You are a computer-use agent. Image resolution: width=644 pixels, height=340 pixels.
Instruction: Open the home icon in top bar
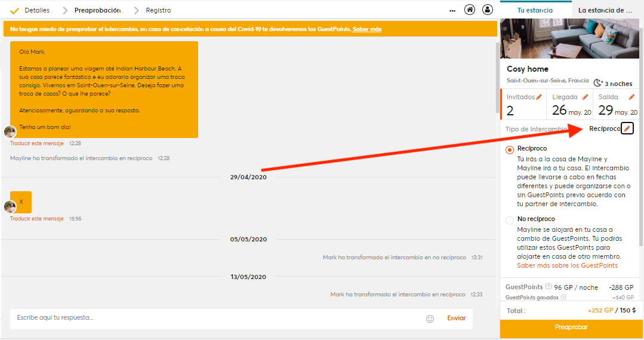pyautogui.click(x=470, y=10)
